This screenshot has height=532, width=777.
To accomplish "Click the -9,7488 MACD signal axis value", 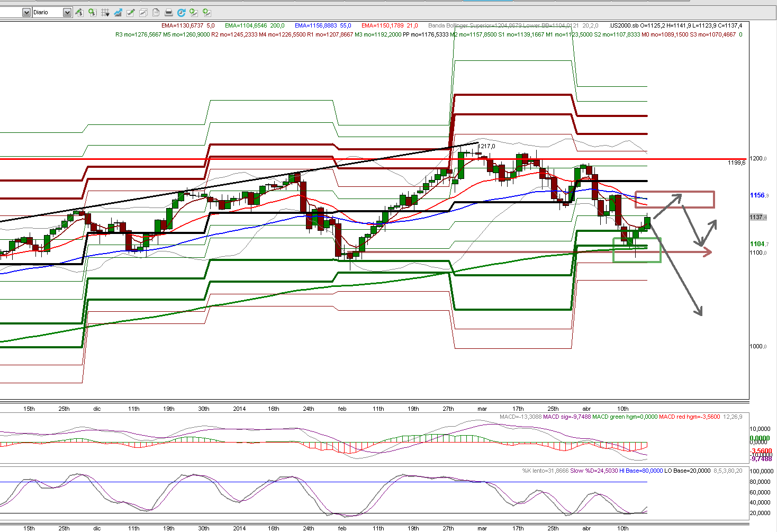I will [762, 459].
